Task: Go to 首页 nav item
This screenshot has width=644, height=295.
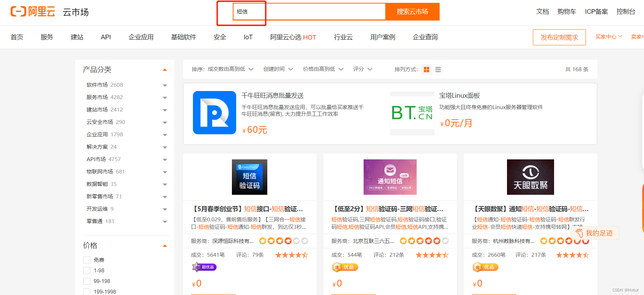Action: pyautogui.click(x=17, y=37)
